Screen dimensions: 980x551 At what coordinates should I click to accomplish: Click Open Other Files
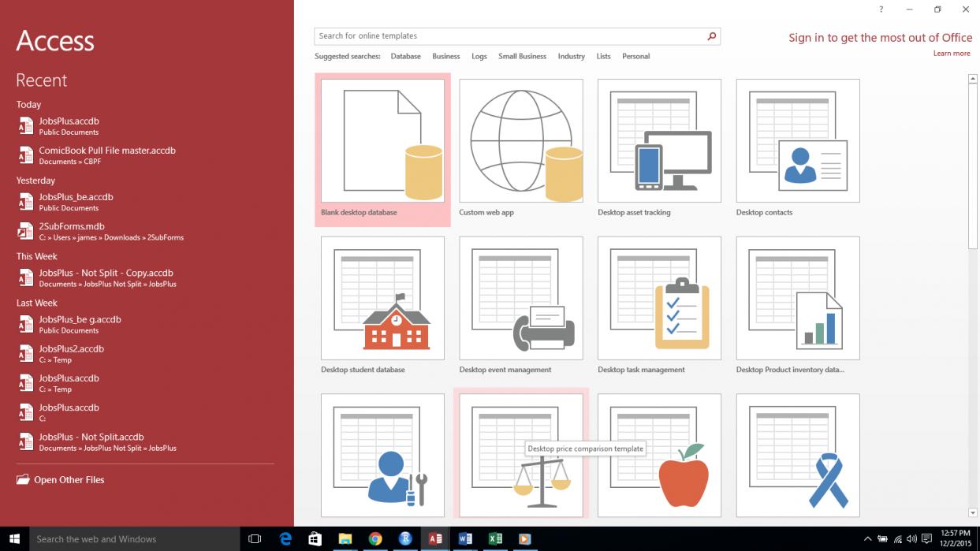point(69,479)
